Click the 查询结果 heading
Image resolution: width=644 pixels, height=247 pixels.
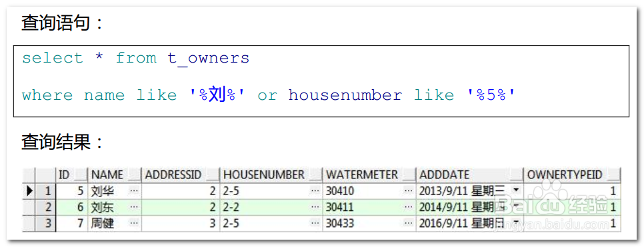tap(63, 142)
